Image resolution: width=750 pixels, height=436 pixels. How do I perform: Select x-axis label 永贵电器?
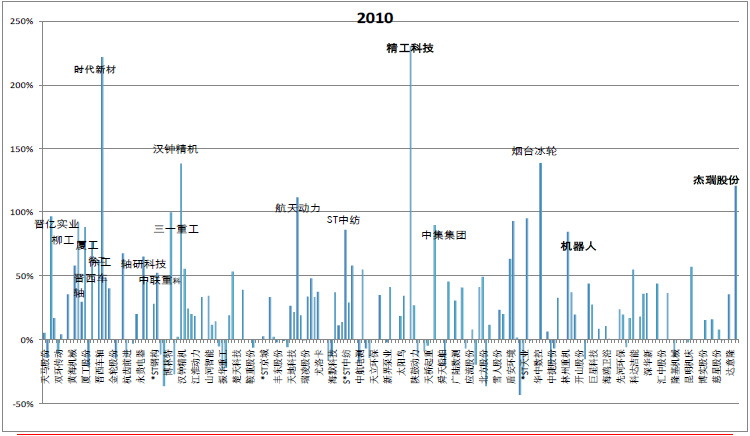pyautogui.click(x=142, y=367)
